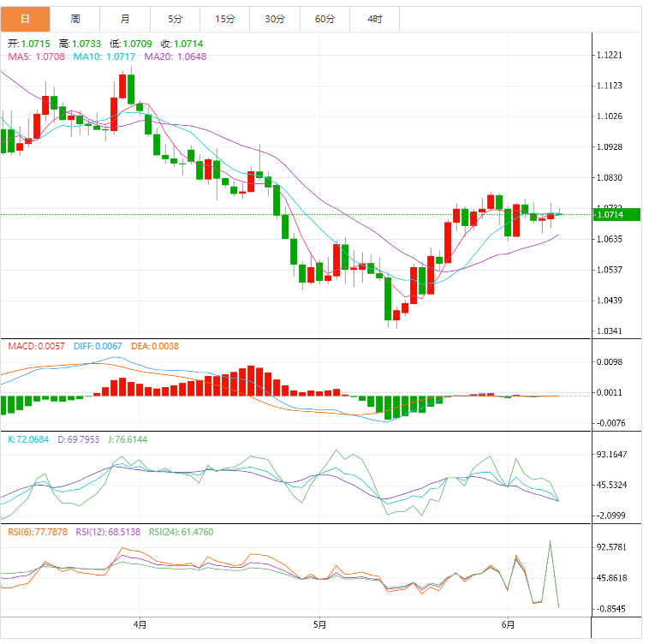Click the green 1.0714 current price tag
Screen dimensions: 649x644
coord(616,215)
